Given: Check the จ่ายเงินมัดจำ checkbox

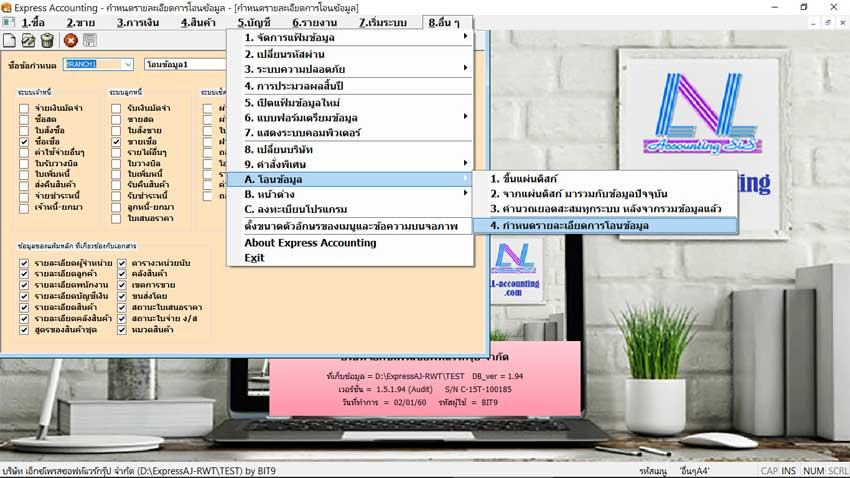Looking at the screenshot, I should click(24, 108).
